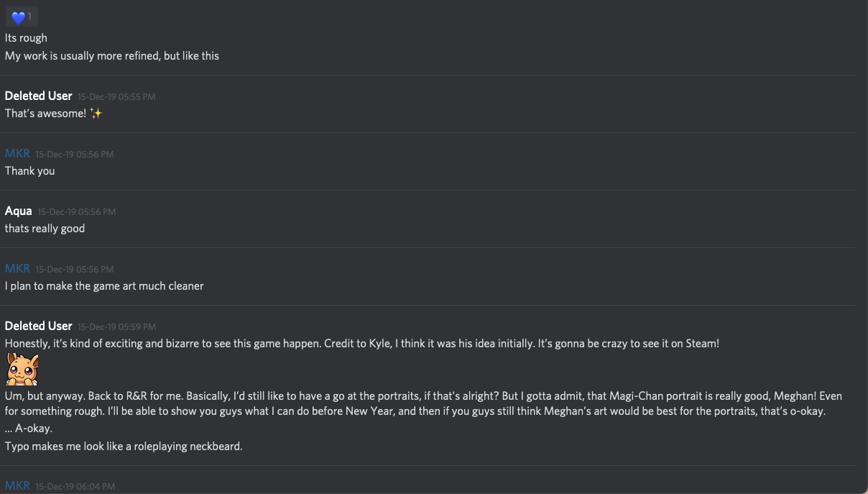
Task: Select the "Typo makes me look like" message
Action: (124, 446)
